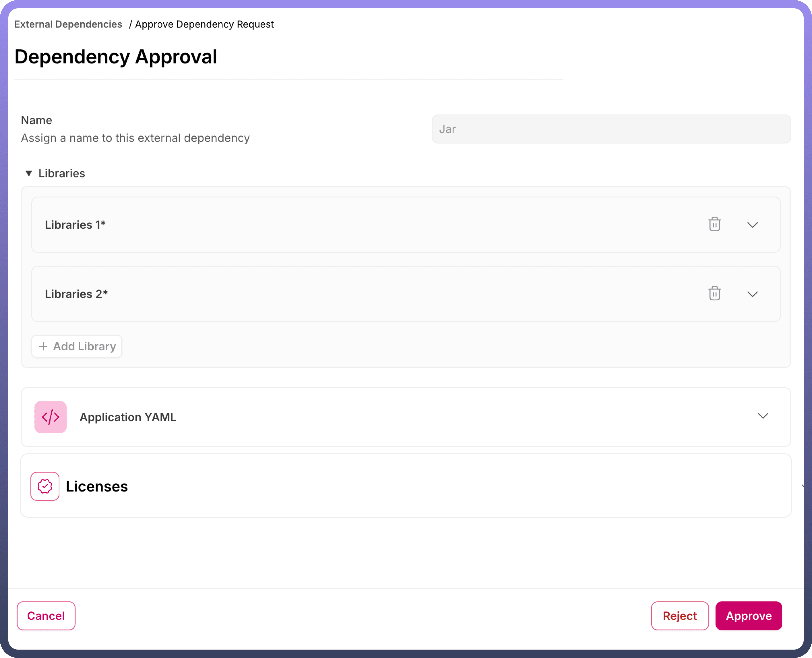The image size is (812, 658).
Task: Click Approve Dependency Request breadcrumb
Action: point(204,24)
